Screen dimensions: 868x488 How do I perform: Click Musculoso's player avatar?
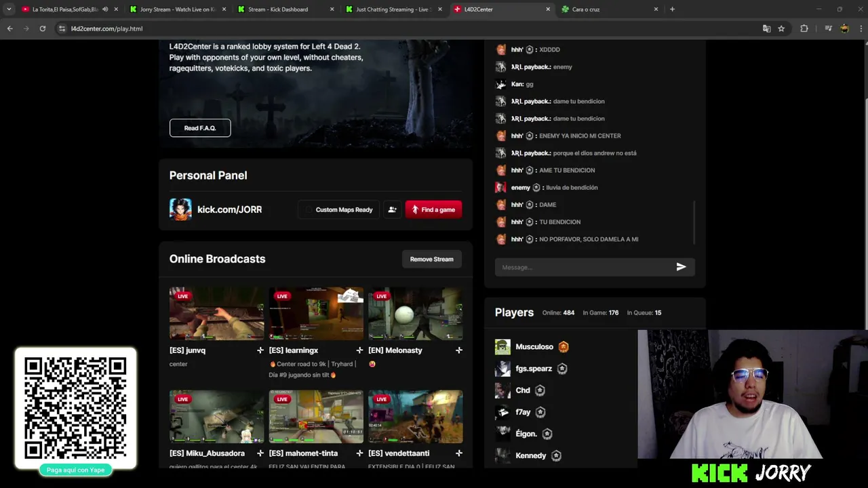[x=502, y=347]
